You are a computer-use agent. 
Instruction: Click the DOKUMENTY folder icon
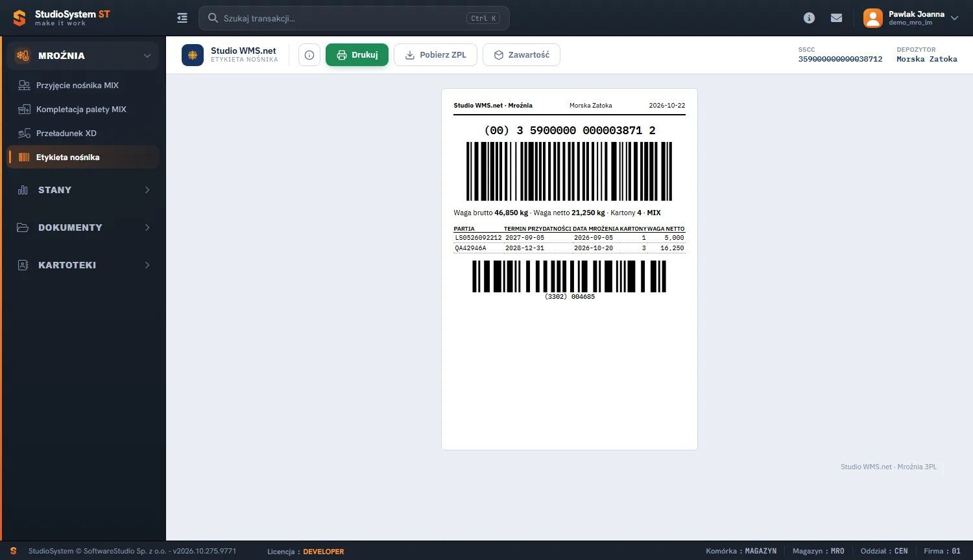click(x=23, y=227)
